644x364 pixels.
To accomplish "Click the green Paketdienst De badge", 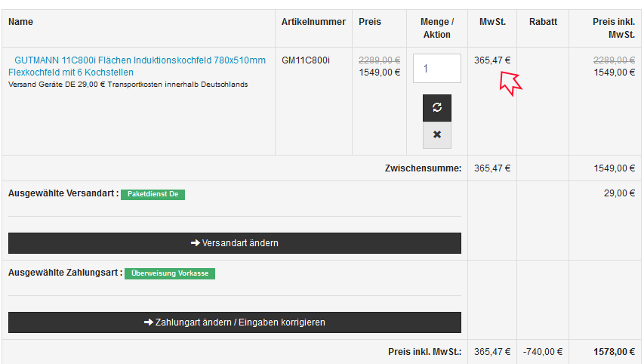I will (153, 194).
